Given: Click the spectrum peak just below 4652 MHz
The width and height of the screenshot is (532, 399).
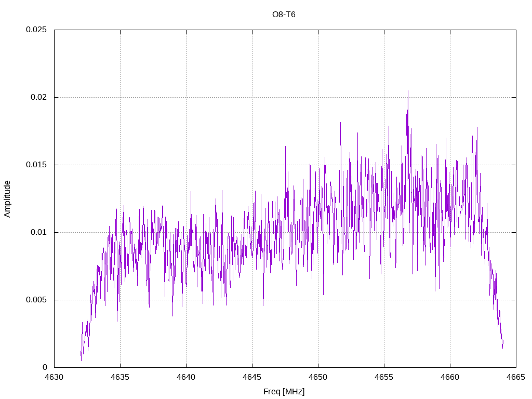Looking at the screenshot, I should coord(341,123).
